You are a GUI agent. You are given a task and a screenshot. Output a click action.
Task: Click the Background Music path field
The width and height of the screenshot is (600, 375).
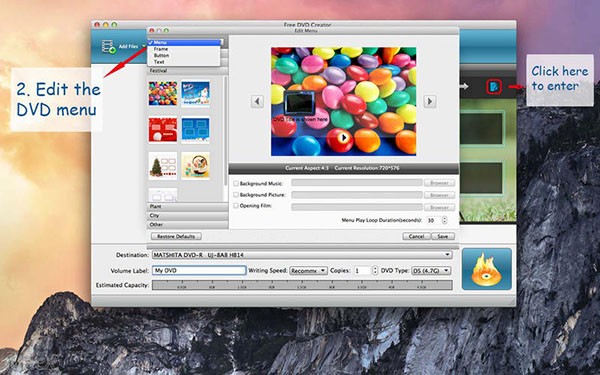[357, 183]
